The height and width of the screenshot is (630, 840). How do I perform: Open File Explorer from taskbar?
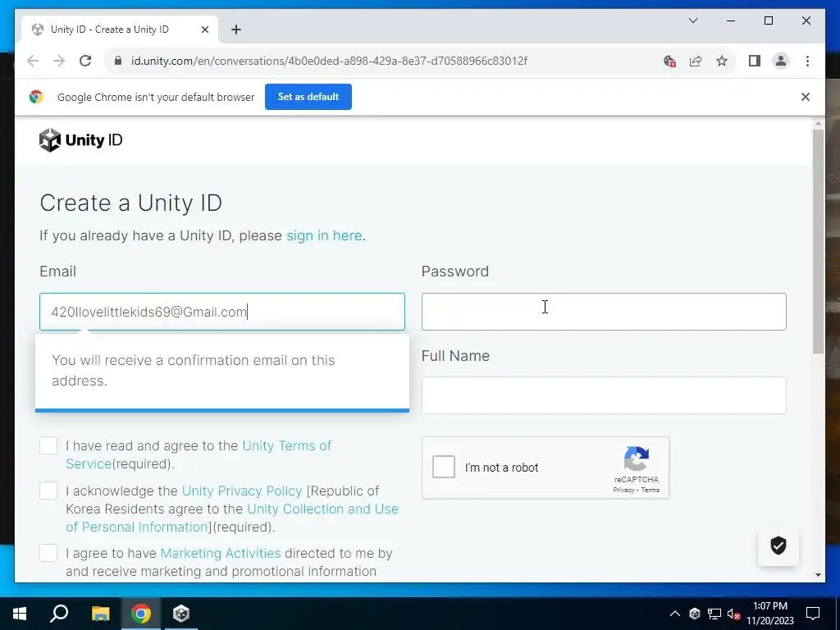tap(100, 614)
